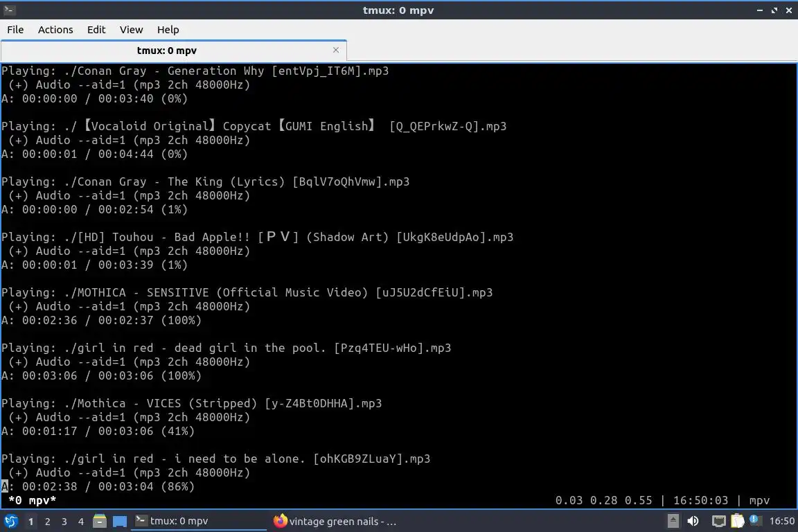Switch to workspace 1
This screenshot has width=798, height=532.
(x=31, y=522)
